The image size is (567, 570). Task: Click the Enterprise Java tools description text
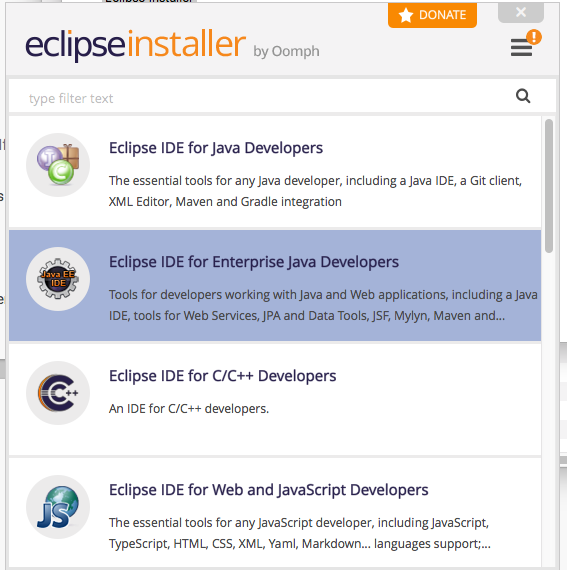(x=323, y=305)
